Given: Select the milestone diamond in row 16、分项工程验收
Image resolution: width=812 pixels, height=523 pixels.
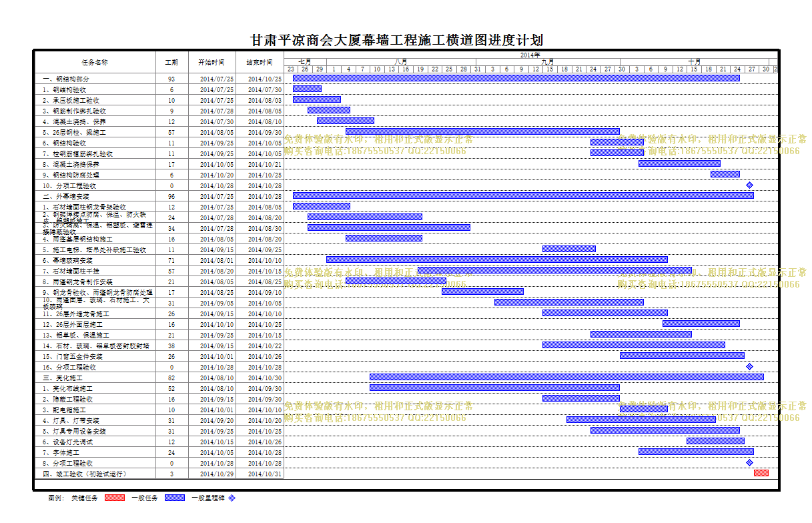Looking at the screenshot, I should (749, 367).
